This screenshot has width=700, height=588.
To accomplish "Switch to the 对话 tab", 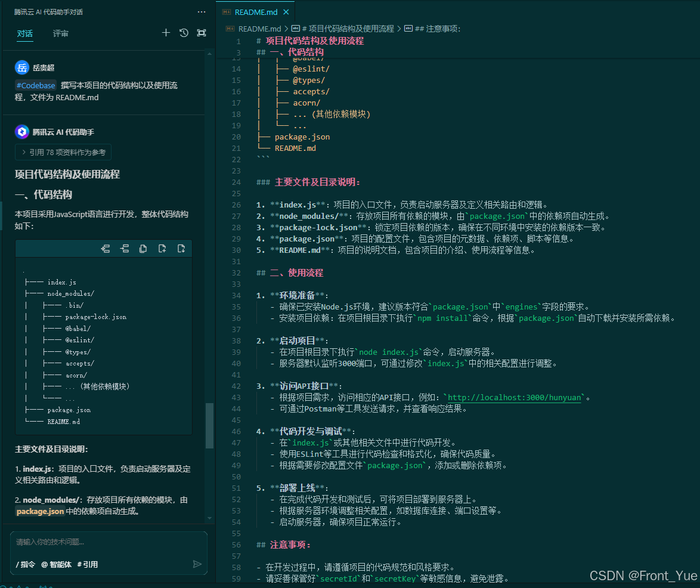I will [24, 33].
